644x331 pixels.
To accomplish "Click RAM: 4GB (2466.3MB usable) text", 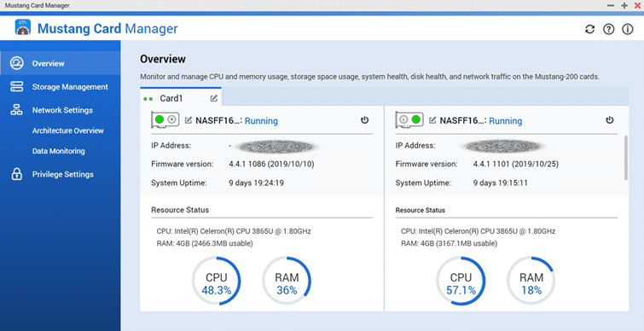I will click(x=205, y=243).
